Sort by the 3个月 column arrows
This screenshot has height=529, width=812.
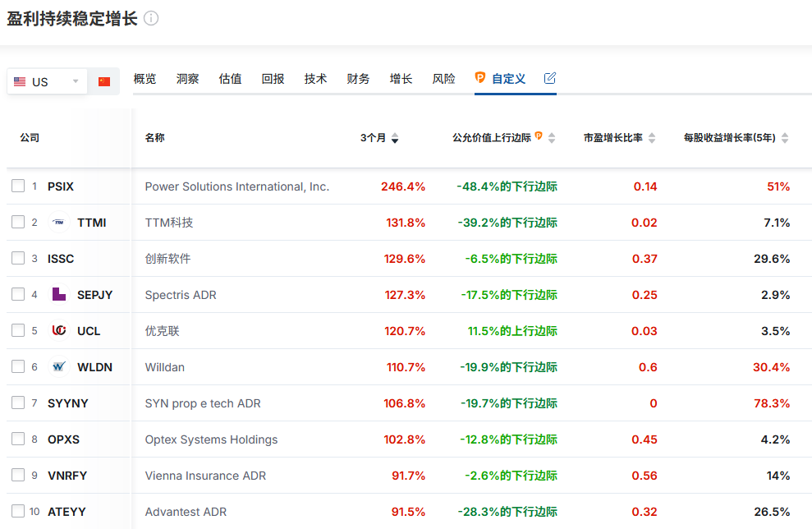(x=395, y=138)
